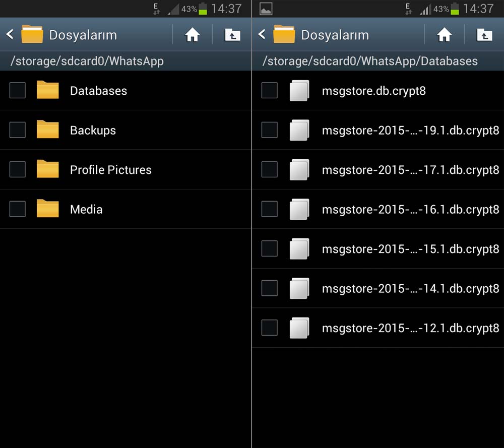The height and width of the screenshot is (448, 504).
Task: Open picture notification icon in status bar
Action: click(x=266, y=9)
